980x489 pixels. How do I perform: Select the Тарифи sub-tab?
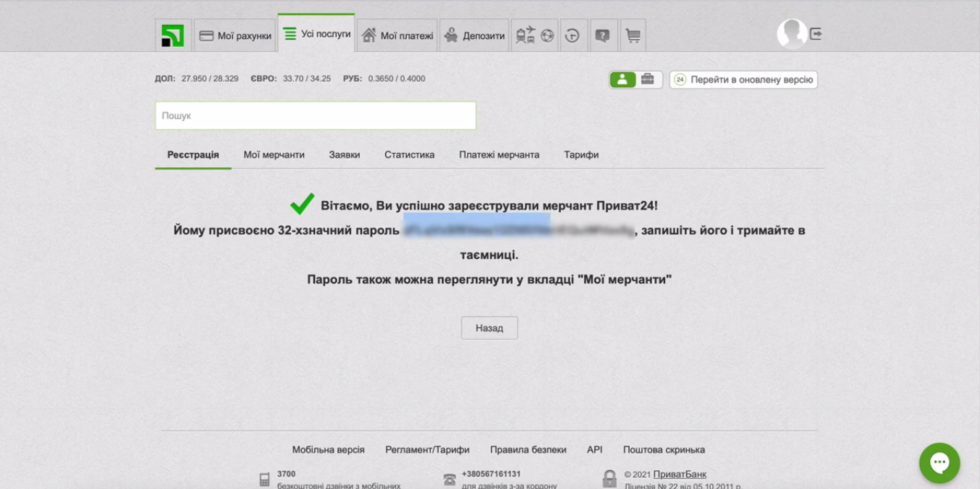(581, 155)
